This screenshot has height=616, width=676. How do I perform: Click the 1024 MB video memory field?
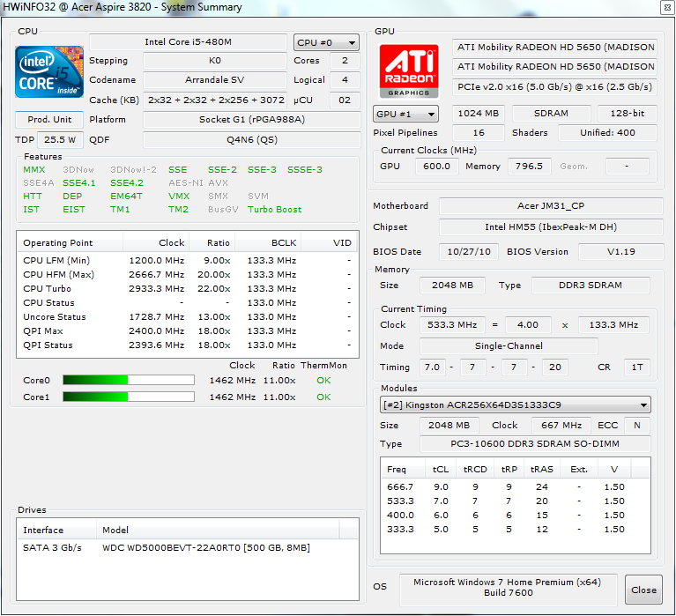pos(478,114)
